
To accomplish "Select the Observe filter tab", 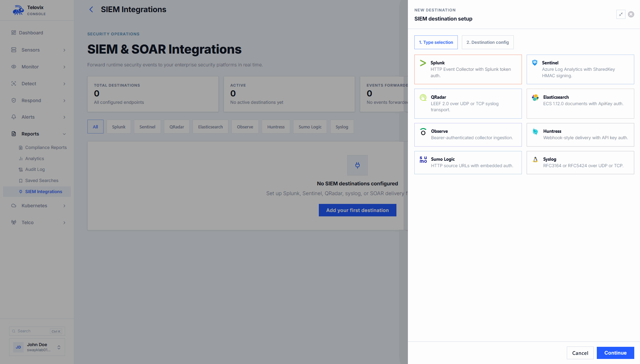I will click(245, 127).
